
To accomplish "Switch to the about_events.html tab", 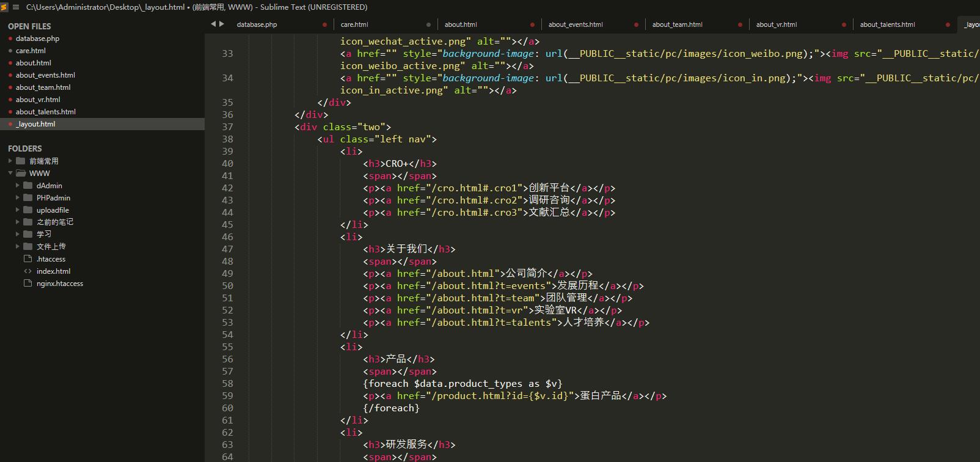I will 576,24.
